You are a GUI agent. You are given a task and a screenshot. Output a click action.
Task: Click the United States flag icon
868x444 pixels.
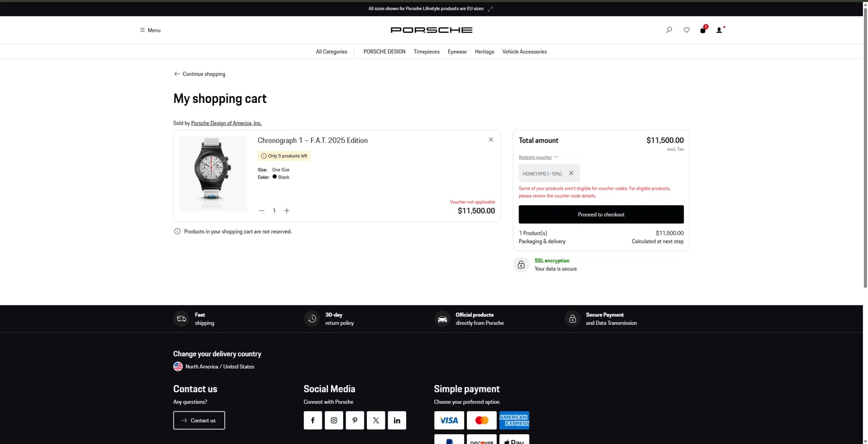[178, 367]
